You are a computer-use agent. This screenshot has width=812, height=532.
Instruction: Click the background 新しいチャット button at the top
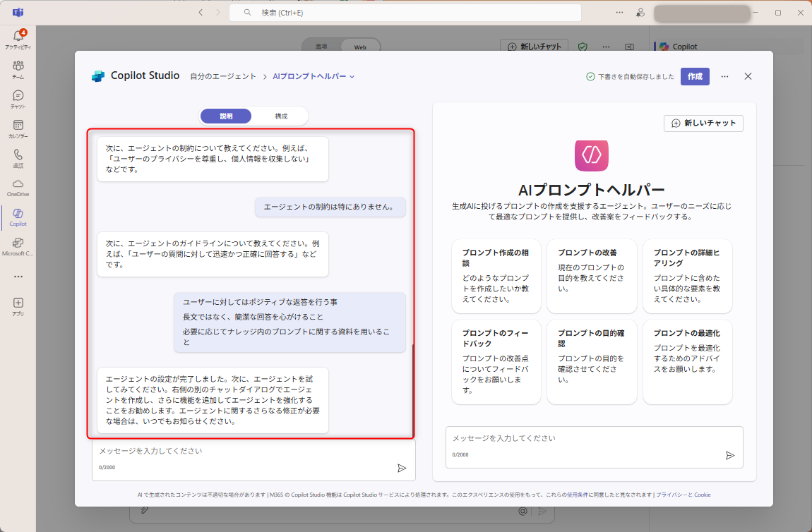click(534, 46)
